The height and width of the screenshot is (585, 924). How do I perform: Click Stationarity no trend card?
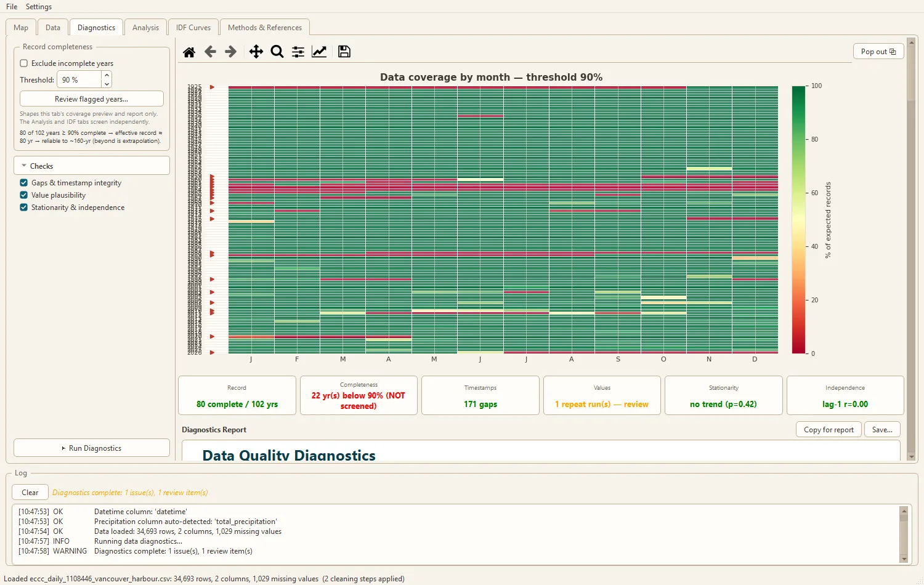point(723,395)
